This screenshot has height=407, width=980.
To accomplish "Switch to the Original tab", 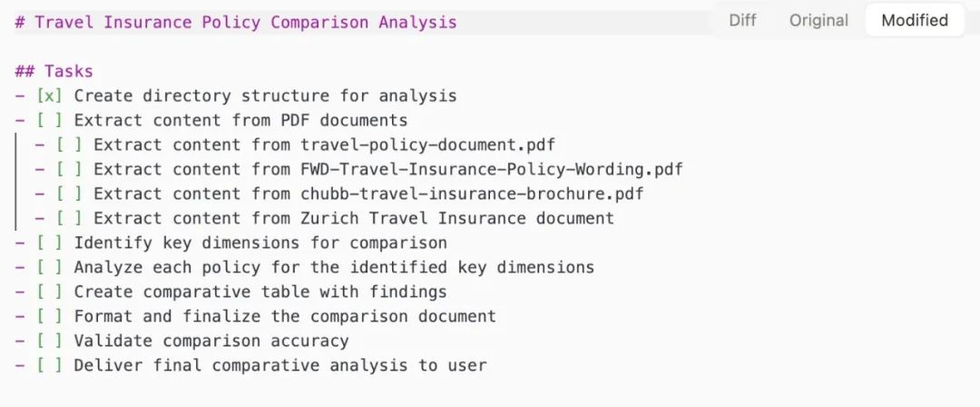I will (x=818, y=20).
